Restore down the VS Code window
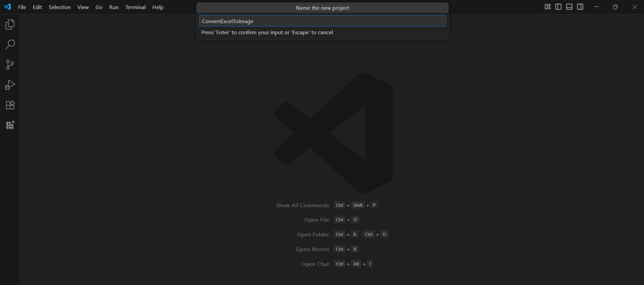Screen dimensions: 644x285 (x=615, y=7)
